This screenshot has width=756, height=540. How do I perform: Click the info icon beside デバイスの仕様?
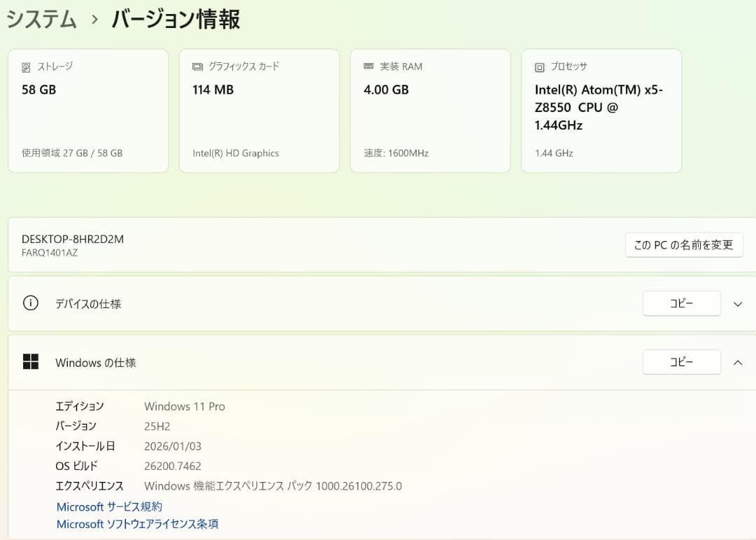[x=29, y=303]
